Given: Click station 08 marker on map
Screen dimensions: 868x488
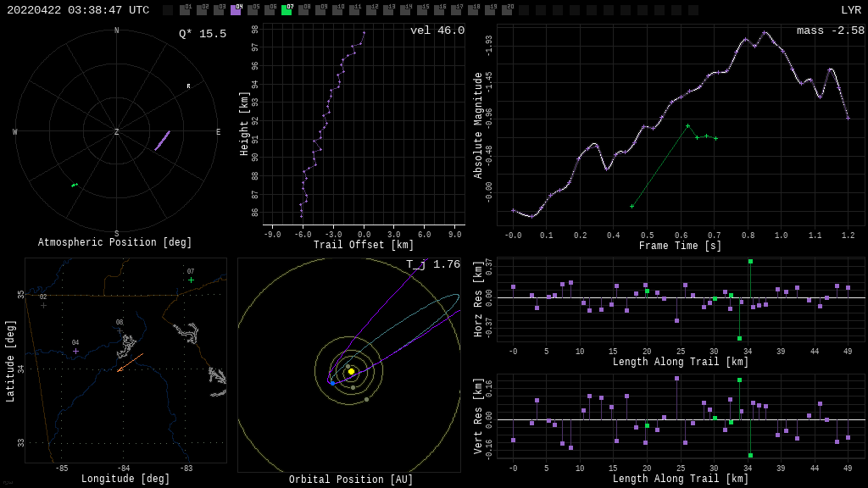Looking at the screenshot, I should [120, 330].
